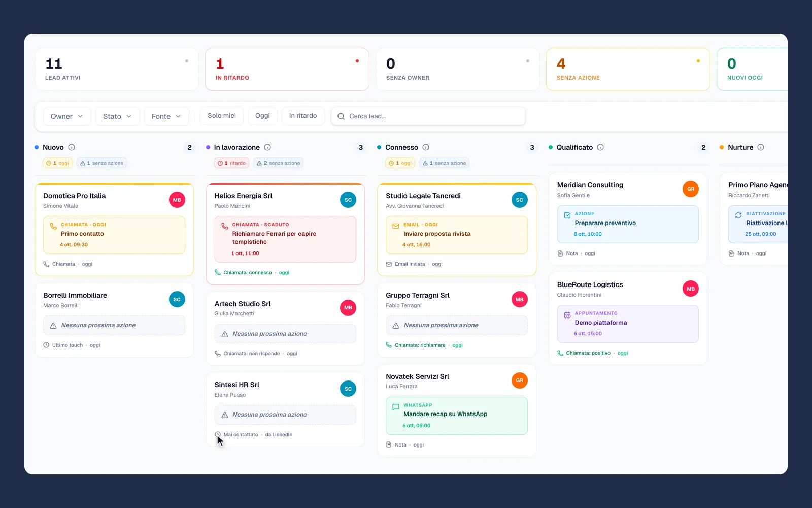Toggle 1 ritardo badge under In lavorazione

pyautogui.click(x=231, y=163)
